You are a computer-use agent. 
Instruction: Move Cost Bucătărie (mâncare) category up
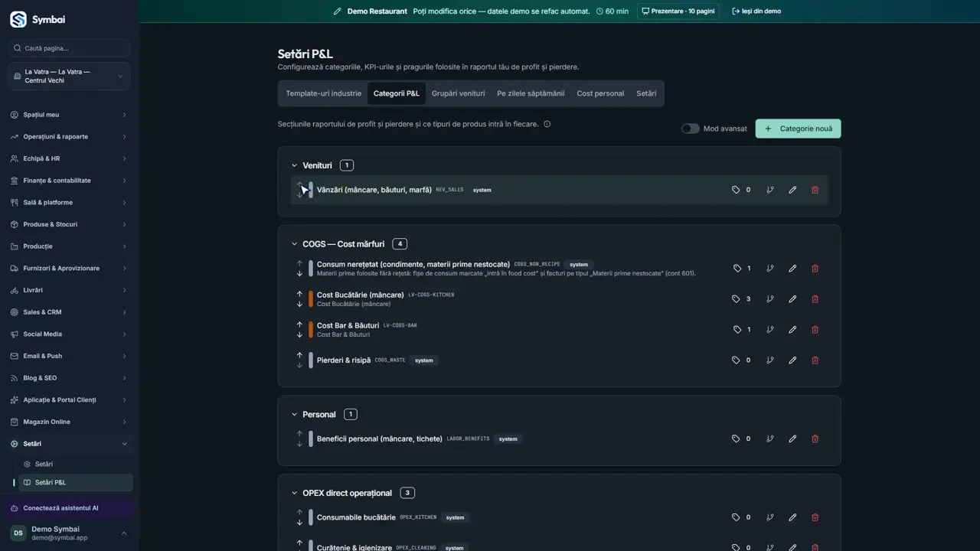click(x=299, y=294)
